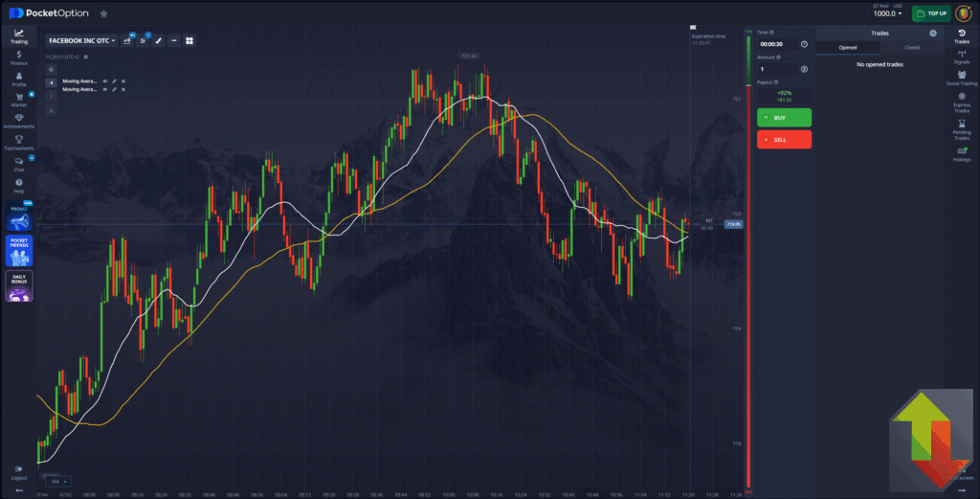This screenshot has width=980, height=499.
Task: Switch to the Opened trades tab
Action: pos(848,48)
